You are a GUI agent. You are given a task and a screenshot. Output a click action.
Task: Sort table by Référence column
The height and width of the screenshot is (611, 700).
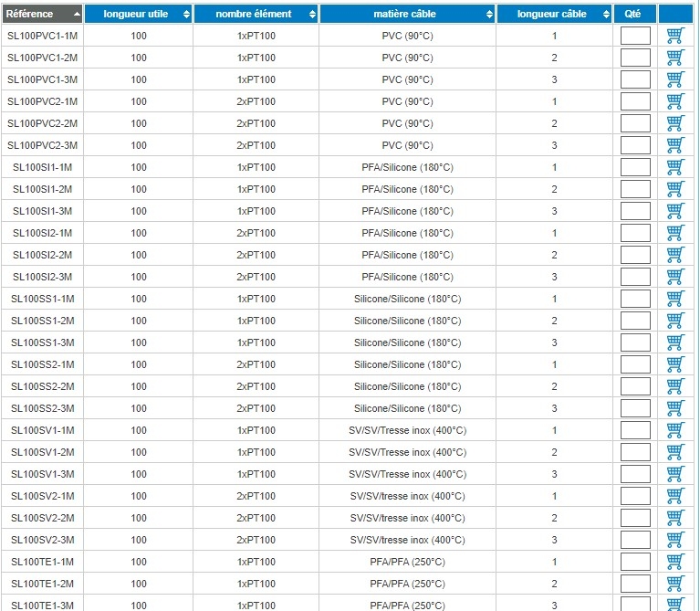[42, 14]
